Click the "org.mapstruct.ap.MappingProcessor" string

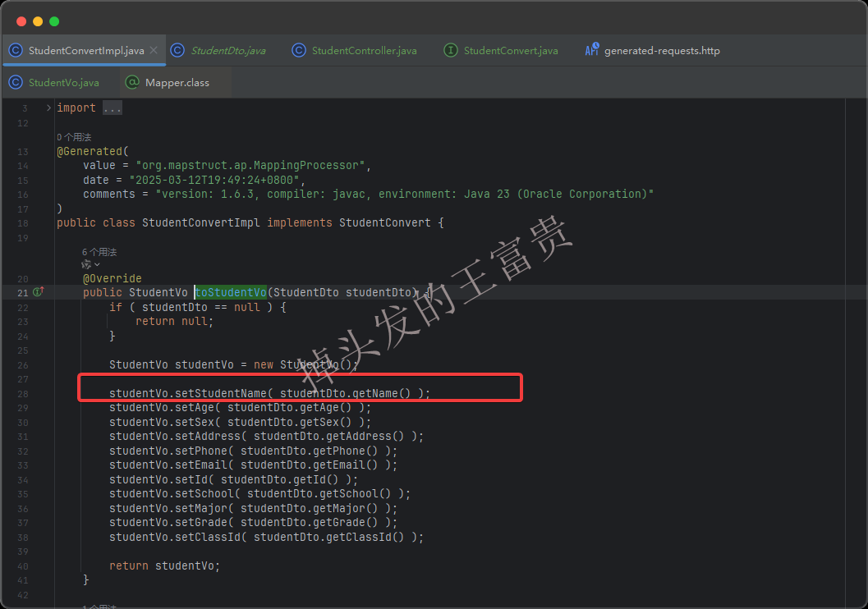[250, 166]
